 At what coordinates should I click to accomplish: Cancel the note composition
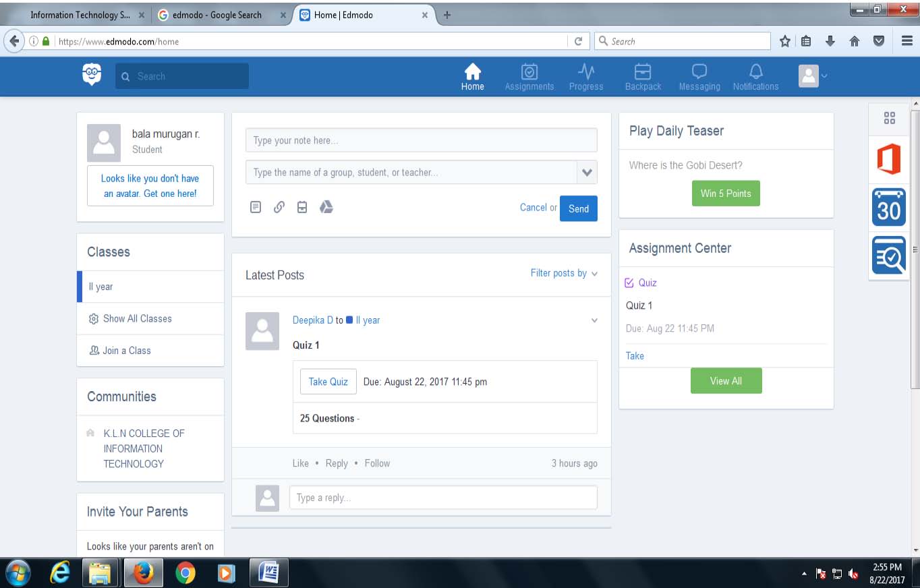pyautogui.click(x=533, y=208)
